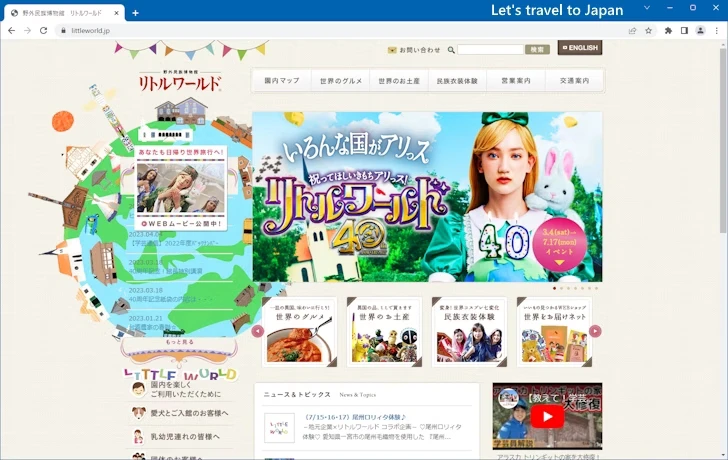Open a new tab with the plus icon
Viewport: 728px width, 460px height.
tap(135, 13)
